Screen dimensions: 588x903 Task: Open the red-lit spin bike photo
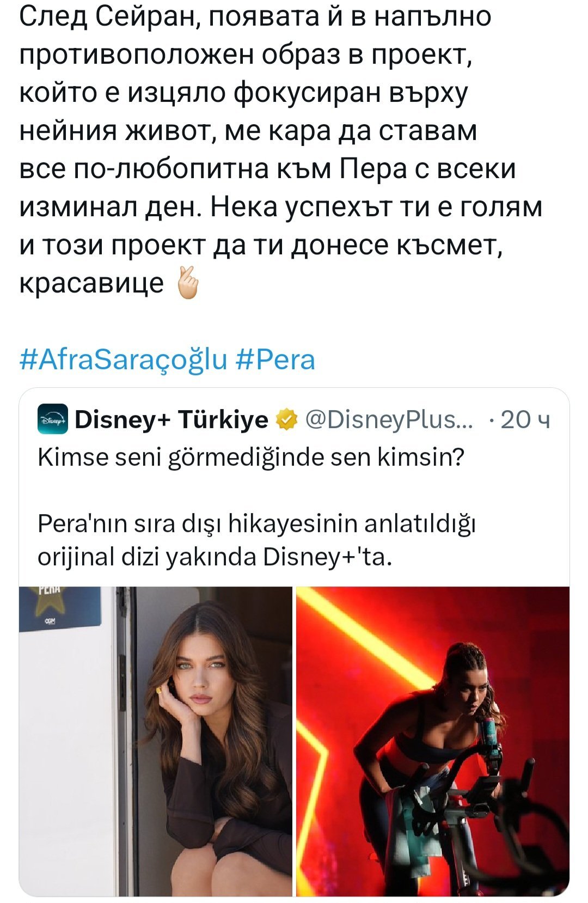(433, 741)
